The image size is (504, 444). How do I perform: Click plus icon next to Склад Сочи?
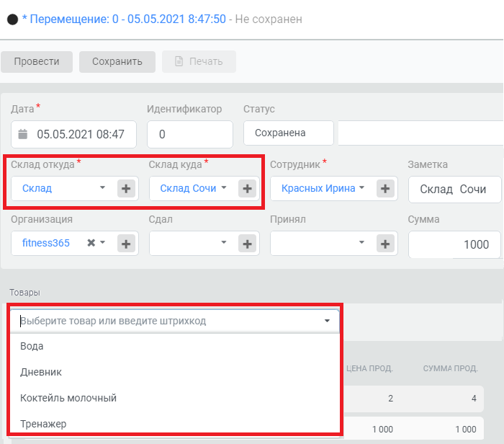pyautogui.click(x=247, y=189)
